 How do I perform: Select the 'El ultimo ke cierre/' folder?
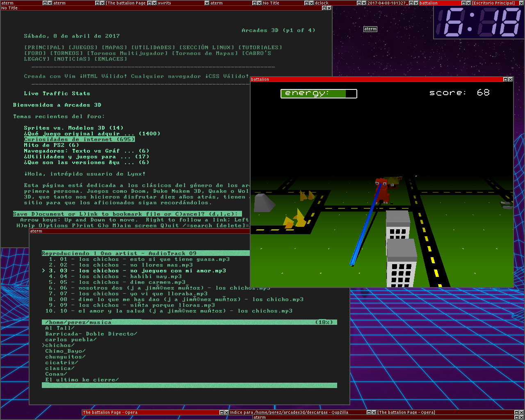82,380
